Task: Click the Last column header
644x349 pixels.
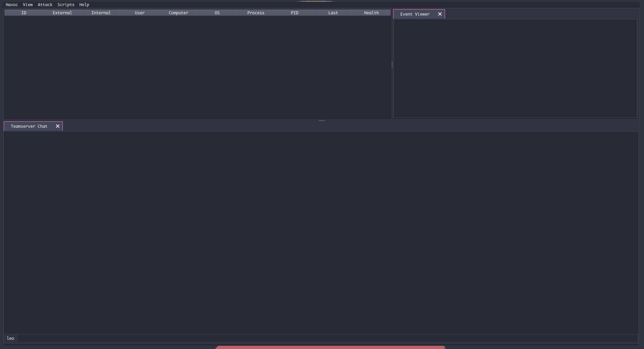Action: pos(333,13)
